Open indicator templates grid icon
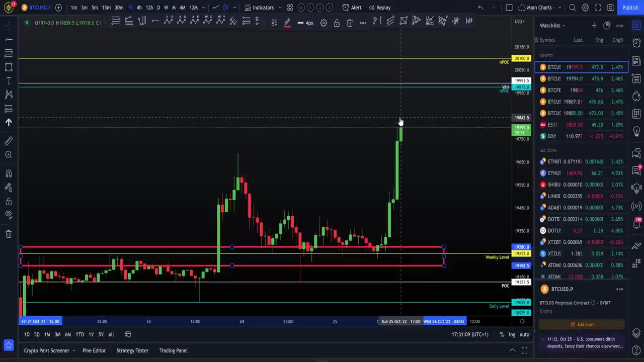 290,8
